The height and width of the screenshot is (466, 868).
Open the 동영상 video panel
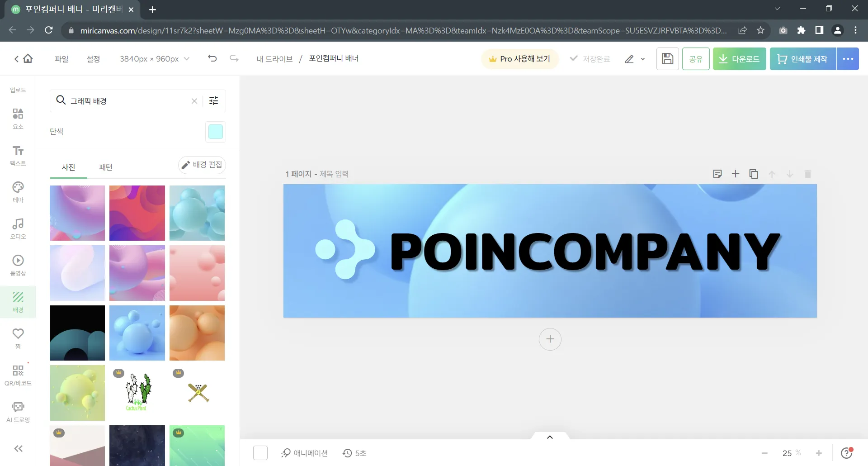[x=18, y=265]
